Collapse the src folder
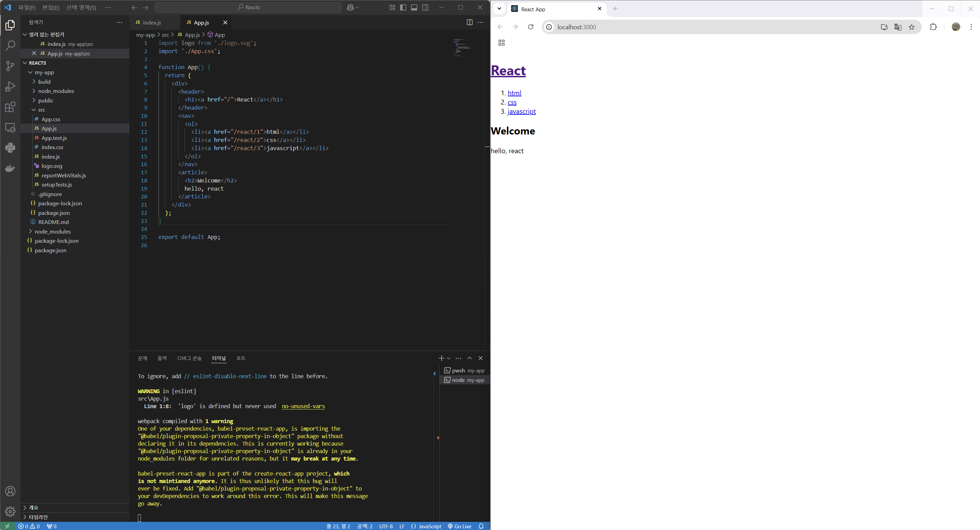Screen dimensions: 980x530 [x=42, y=110]
